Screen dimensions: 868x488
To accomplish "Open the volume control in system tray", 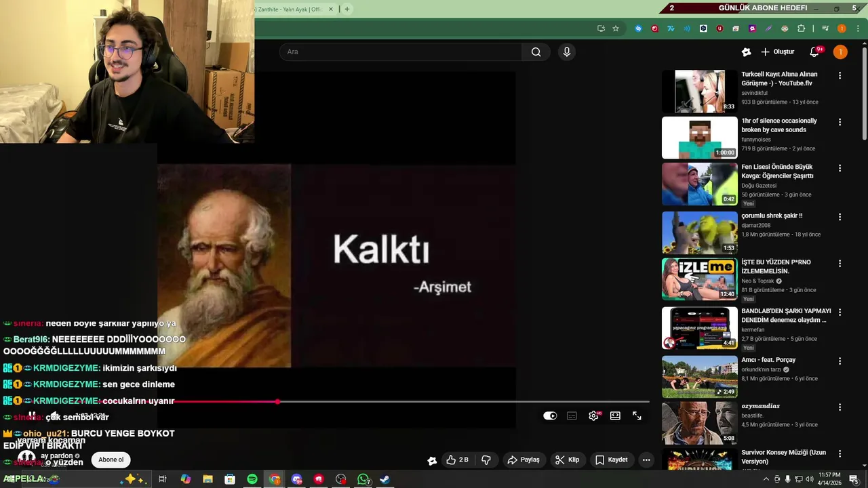I will (810, 479).
